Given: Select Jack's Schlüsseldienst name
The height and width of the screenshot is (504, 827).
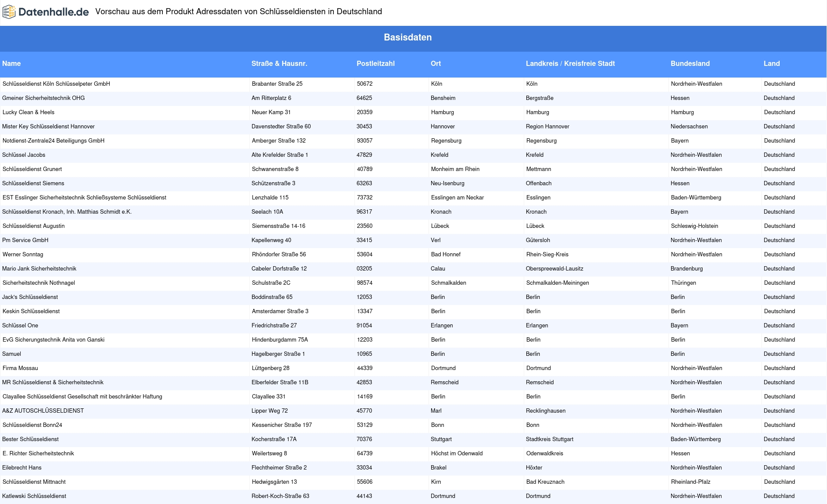Looking at the screenshot, I should click(x=30, y=297).
